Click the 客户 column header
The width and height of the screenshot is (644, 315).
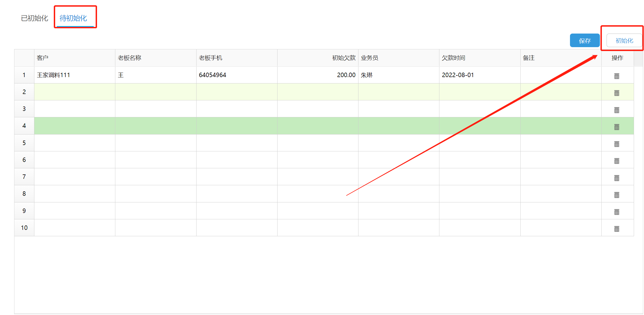pyautogui.click(x=75, y=58)
